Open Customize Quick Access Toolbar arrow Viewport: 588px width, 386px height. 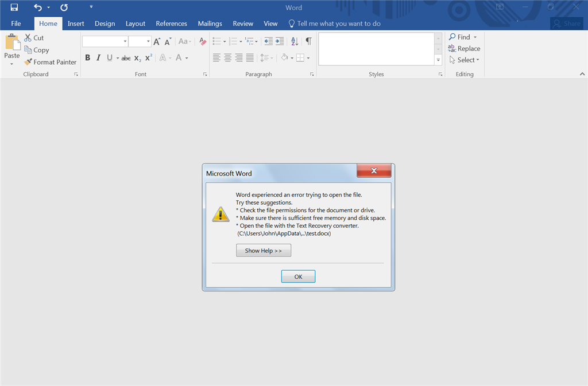coord(91,7)
